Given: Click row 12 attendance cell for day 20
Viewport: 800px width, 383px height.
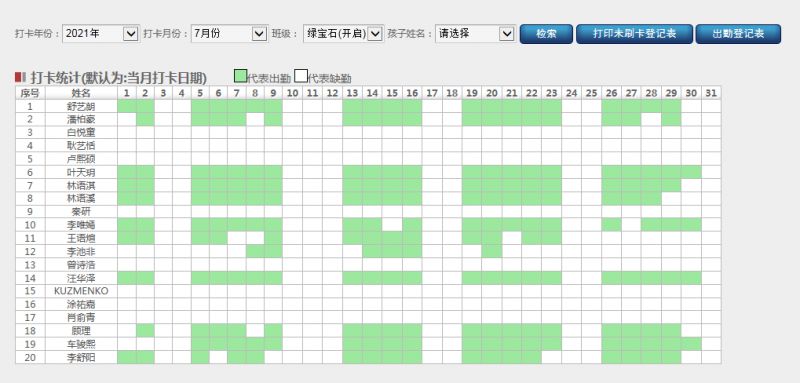Looking at the screenshot, I should click(492, 251).
